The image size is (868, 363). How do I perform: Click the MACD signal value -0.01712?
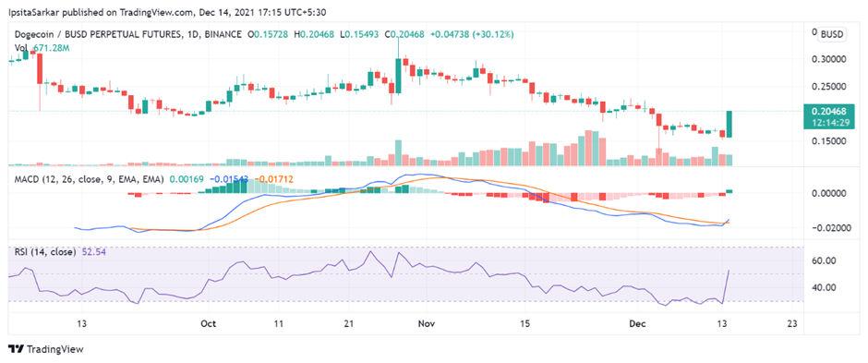pos(274,180)
